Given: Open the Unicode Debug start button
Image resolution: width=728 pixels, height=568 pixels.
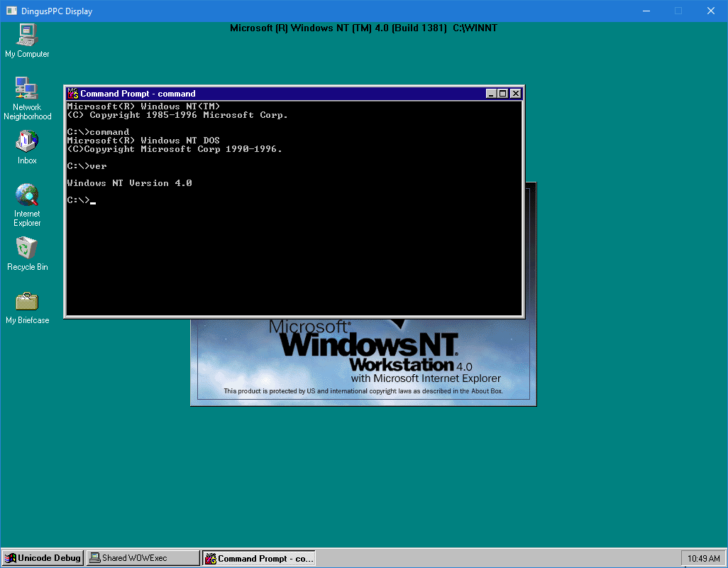Looking at the screenshot, I should coord(43,558).
